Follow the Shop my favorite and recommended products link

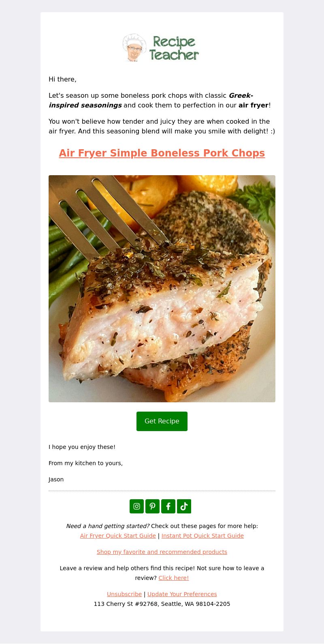162,552
